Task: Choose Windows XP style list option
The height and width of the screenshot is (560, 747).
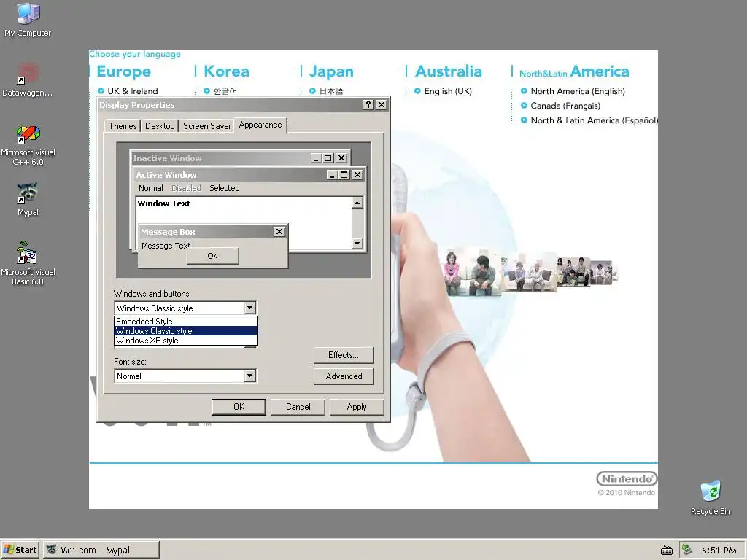Action: 186,341
